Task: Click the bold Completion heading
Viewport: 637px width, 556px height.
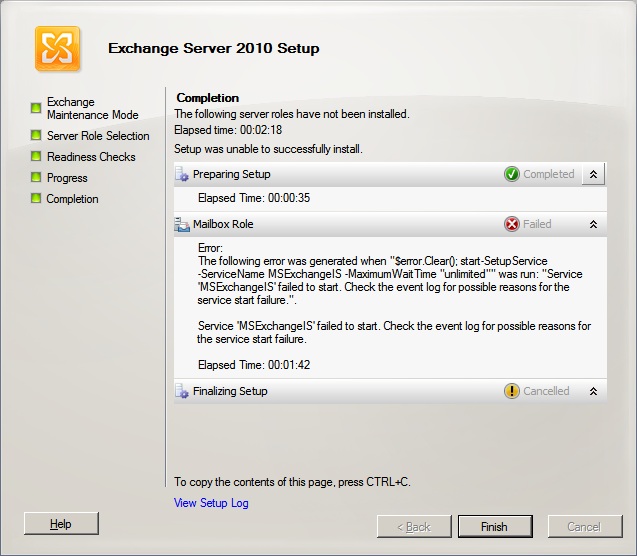Action: pyautogui.click(x=208, y=98)
